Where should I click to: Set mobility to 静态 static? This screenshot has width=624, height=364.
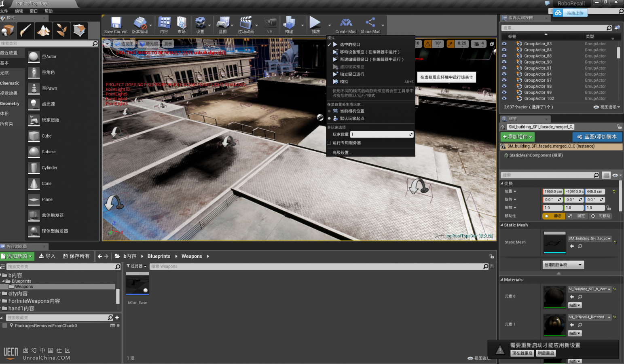coord(554,216)
